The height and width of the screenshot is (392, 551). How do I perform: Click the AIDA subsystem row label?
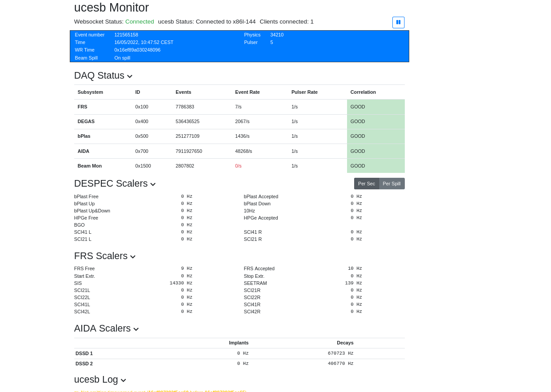click(x=84, y=151)
